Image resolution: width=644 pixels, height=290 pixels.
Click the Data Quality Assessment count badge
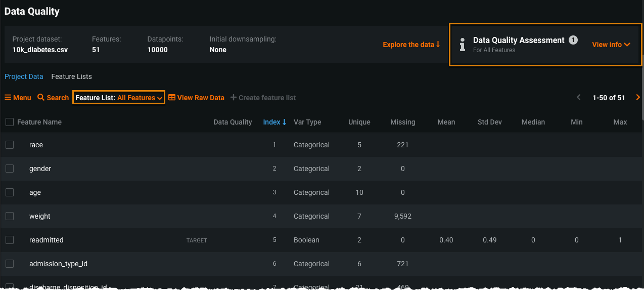tap(573, 40)
